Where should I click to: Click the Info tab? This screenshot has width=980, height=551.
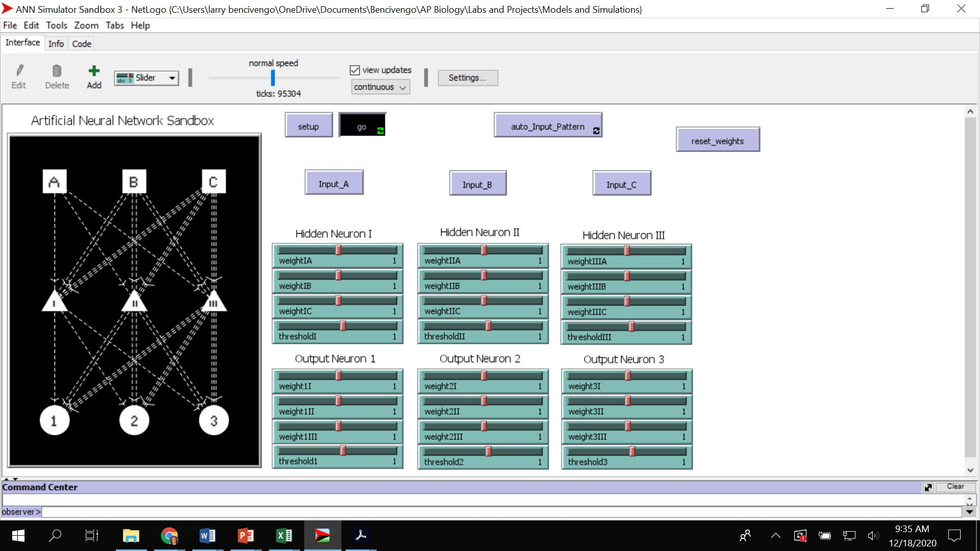point(55,43)
